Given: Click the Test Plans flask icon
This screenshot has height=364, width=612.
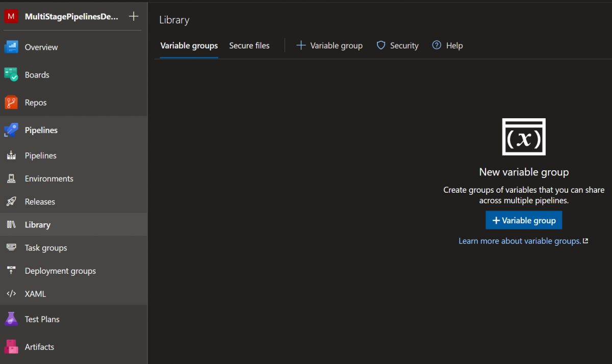Looking at the screenshot, I should pyautogui.click(x=11, y=319).
